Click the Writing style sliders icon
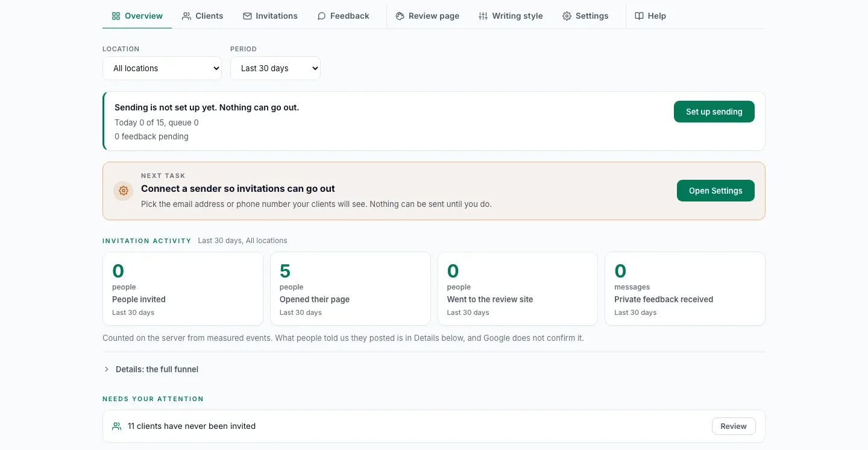Viewport: 868px width, 450px height. coord(483,16)
